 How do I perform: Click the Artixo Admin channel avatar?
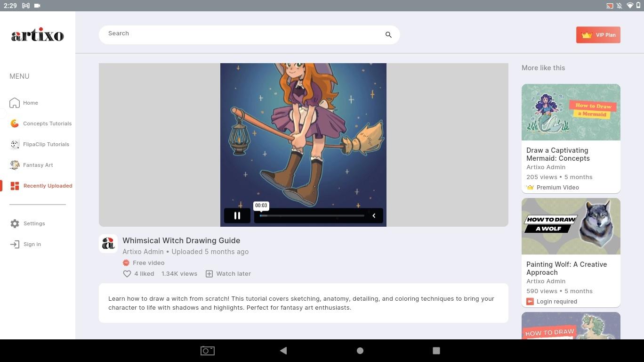[108, 244]
